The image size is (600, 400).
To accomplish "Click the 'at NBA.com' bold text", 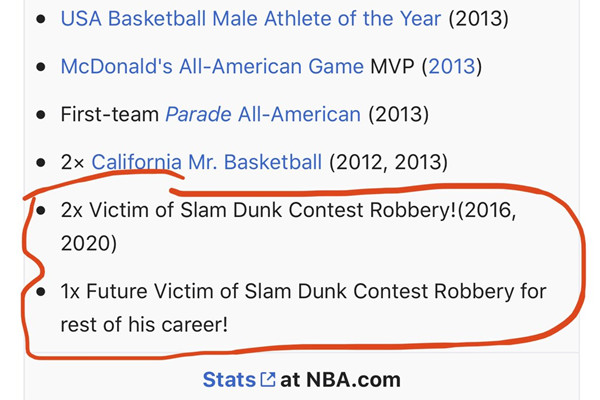I will [x=340, y=380].
